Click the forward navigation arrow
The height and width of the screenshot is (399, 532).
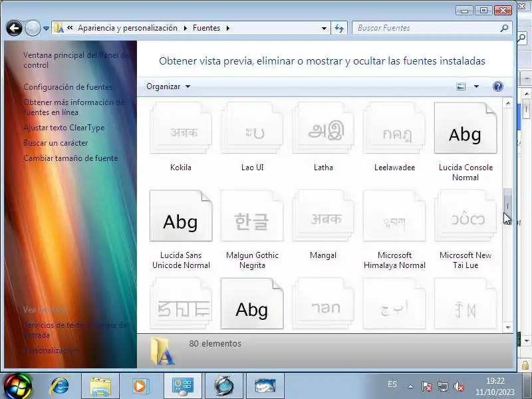pyautogui.click(x=33, y=28)
